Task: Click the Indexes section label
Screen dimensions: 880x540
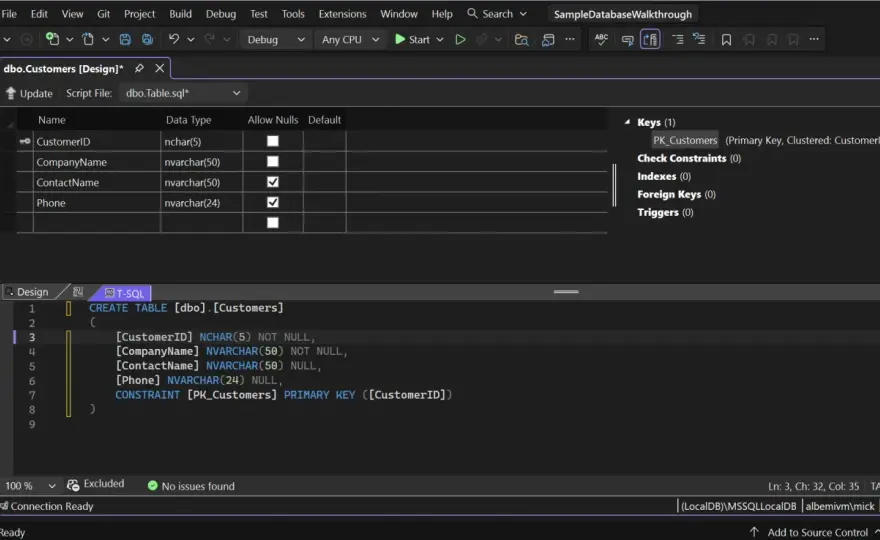Action: (x=657, y=176)
